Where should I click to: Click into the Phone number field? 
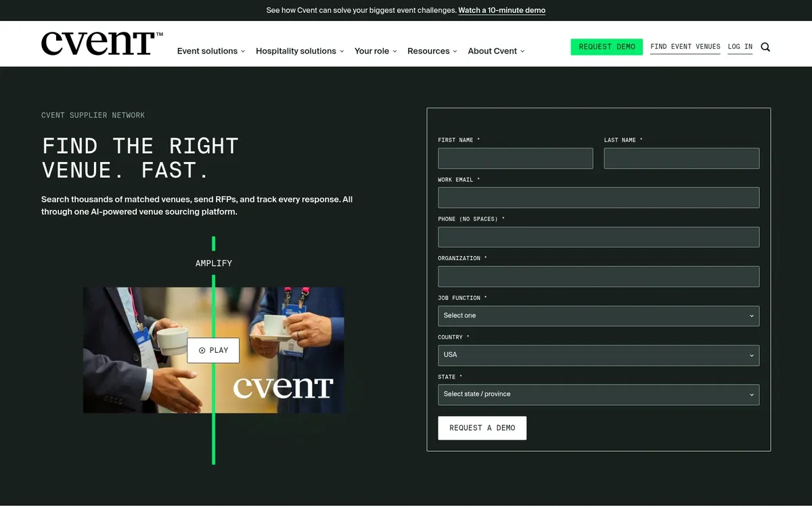pos(599,237)
